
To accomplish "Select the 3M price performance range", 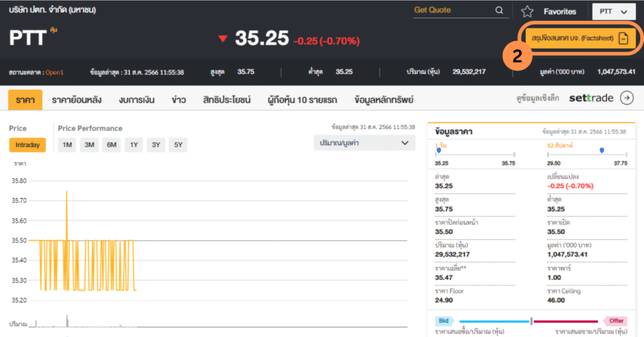I will click(x=89, y=145).
